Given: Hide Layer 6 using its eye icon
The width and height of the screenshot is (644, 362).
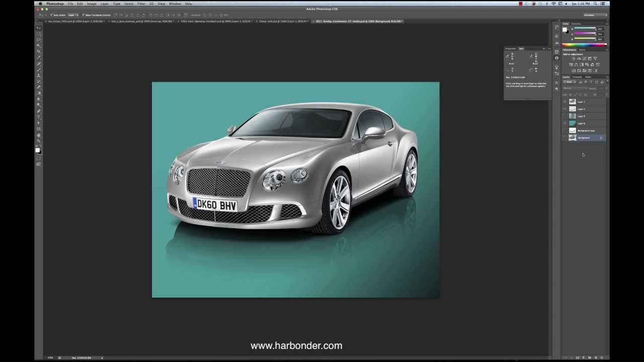Looking at the screenshot, I should [565, 123].
